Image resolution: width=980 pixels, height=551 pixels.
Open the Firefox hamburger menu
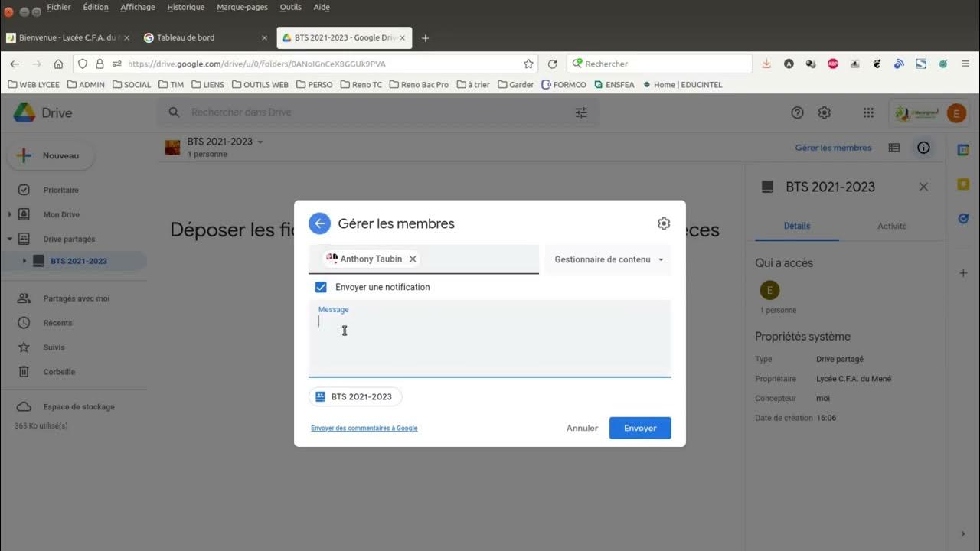(965, 64)
